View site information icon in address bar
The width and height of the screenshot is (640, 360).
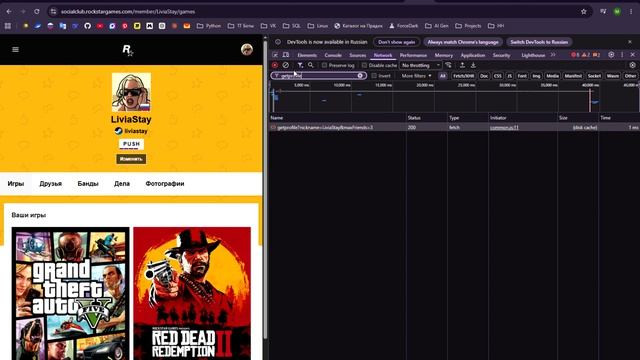(53, 11)
